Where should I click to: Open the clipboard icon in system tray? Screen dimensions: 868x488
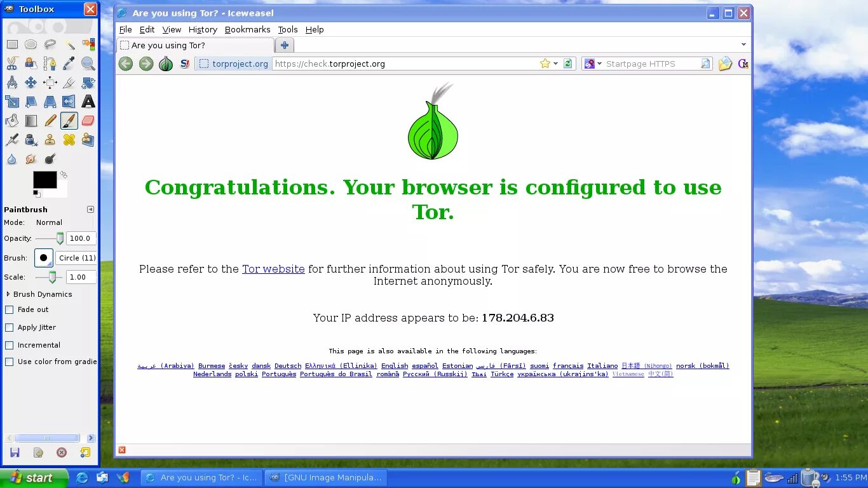[x=754, y=477]
